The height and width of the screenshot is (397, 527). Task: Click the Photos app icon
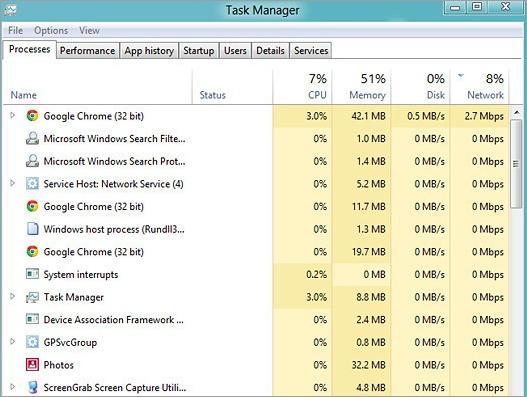click(x=32, y=364)
